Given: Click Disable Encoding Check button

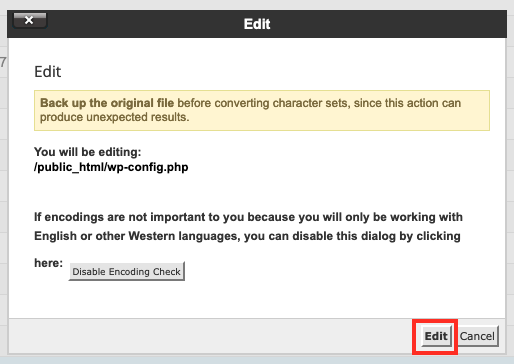Looking at the screenshot, I should (127, 271).
